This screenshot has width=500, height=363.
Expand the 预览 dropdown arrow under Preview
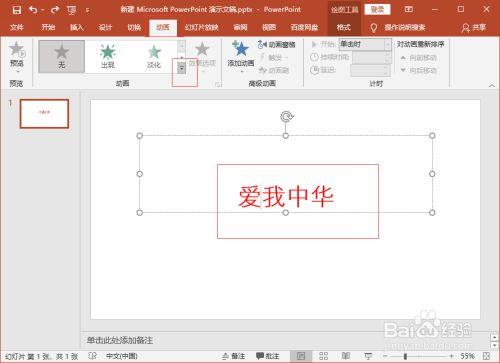[17, 71]
